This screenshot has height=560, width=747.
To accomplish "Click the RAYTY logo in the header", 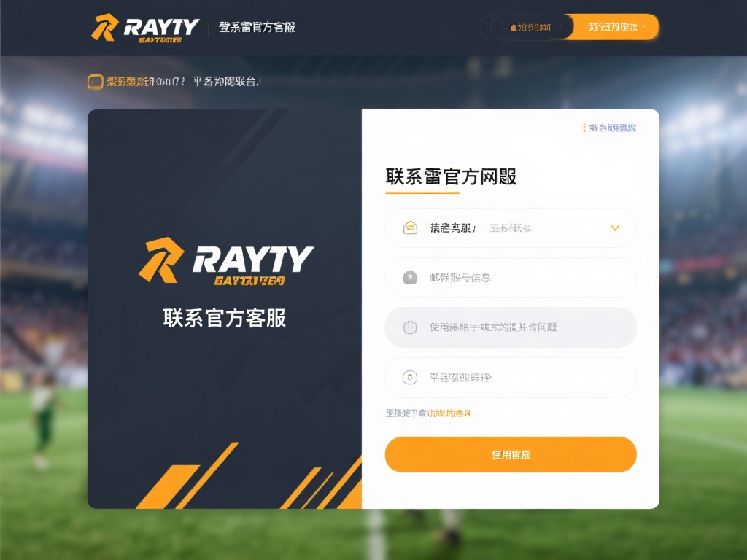I will point(144,28).
